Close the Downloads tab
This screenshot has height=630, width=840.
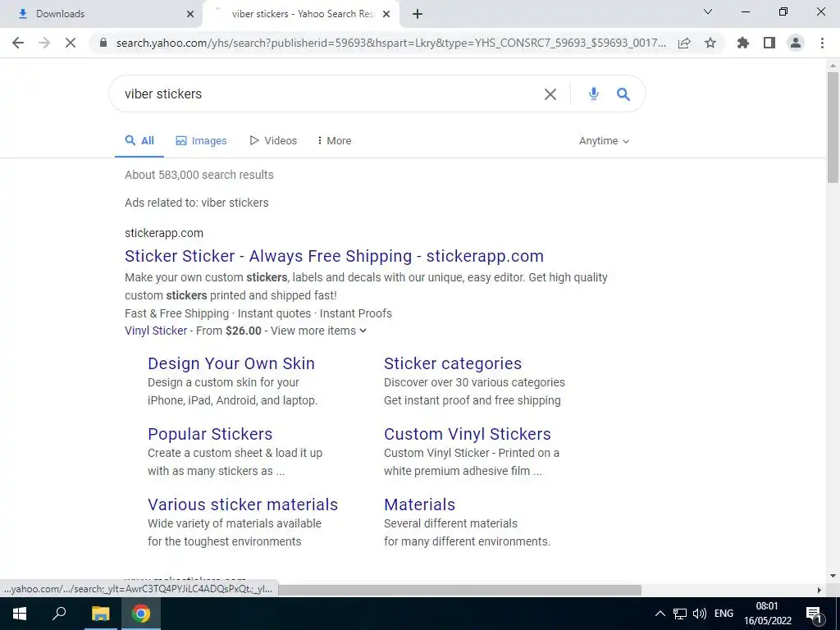tap(190, 14)
